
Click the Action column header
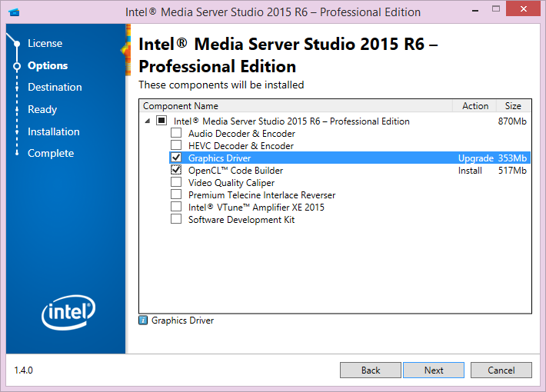[475, 106]
